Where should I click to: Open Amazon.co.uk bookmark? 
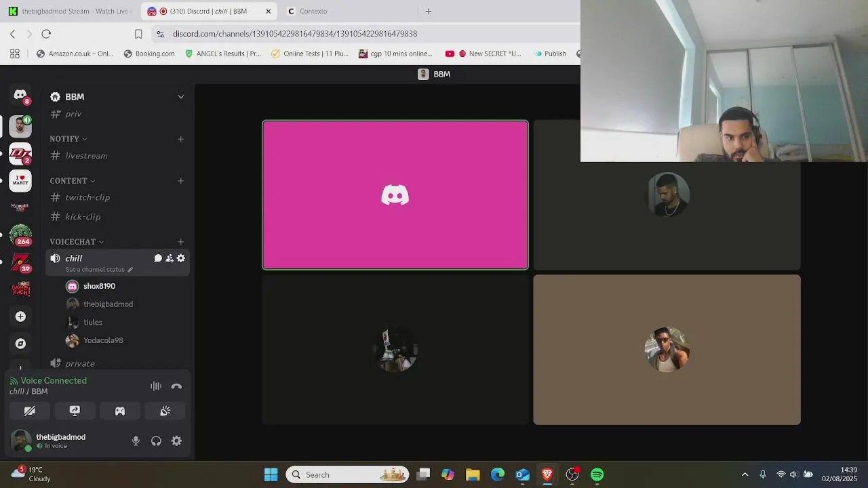pyautogui.click(x=75, y=54)
